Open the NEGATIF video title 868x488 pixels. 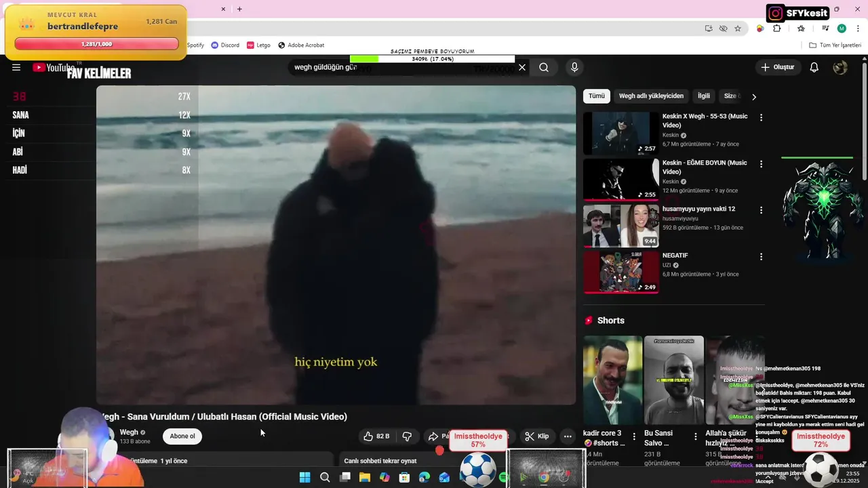[675, 256]
